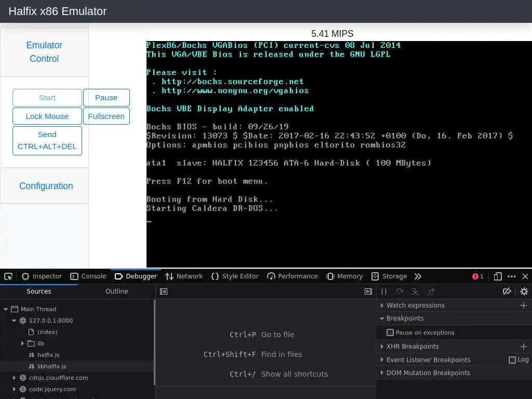Collapse the sources pane toggle icon

tap(164, 291)
